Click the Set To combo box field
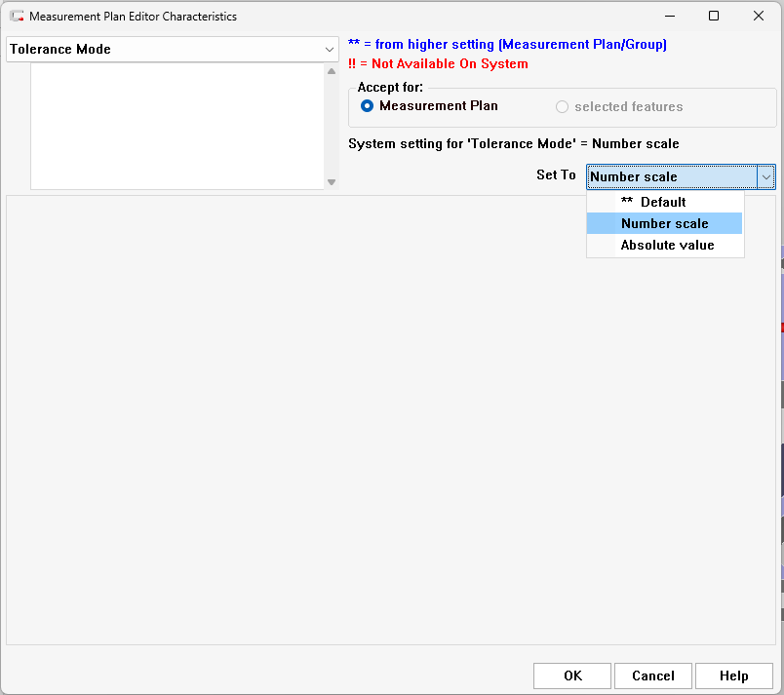Screen dimensions: 784x695 tap(671, 176)
